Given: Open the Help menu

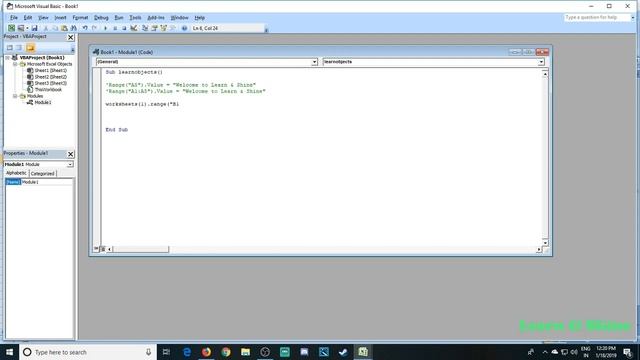Looking at the screenshot, I should (200, 18).
